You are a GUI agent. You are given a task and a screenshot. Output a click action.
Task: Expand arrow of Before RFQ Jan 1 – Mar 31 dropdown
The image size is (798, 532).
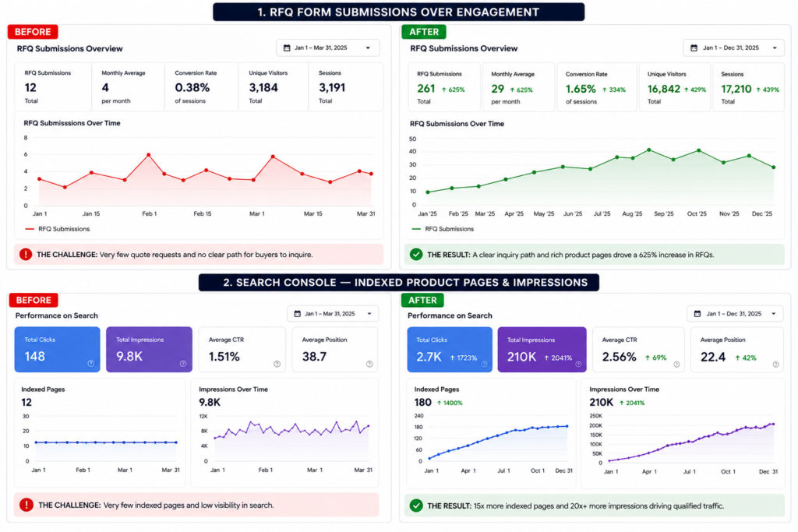[x=368, y=48]
